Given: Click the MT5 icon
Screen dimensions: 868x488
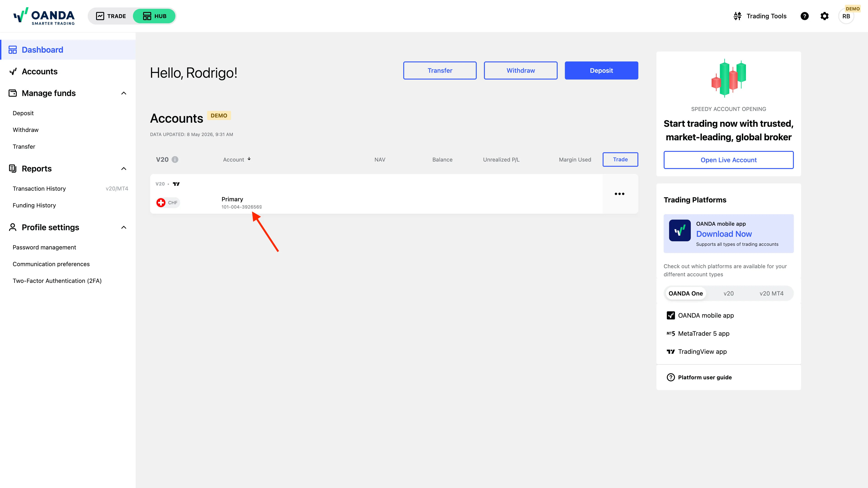Looking at the screenshot, I should (670, 334).
